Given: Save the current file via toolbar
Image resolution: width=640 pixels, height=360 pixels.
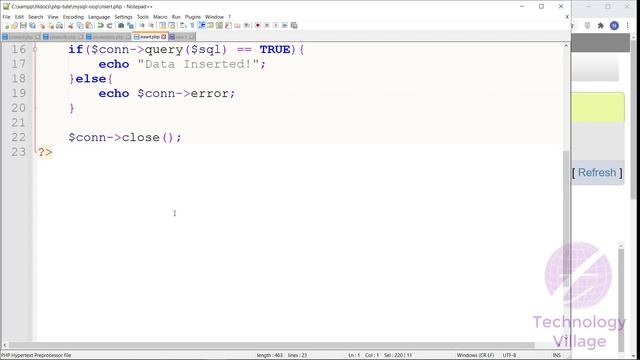Looking at the screenshot, I should pyautogui.click(x=23, y=25).
